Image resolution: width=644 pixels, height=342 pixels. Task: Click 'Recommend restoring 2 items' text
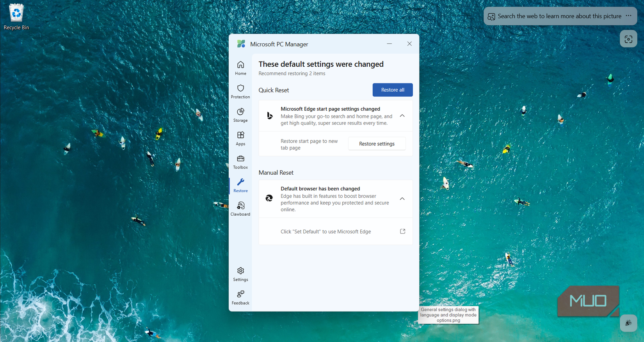click(x=292, y=73)
